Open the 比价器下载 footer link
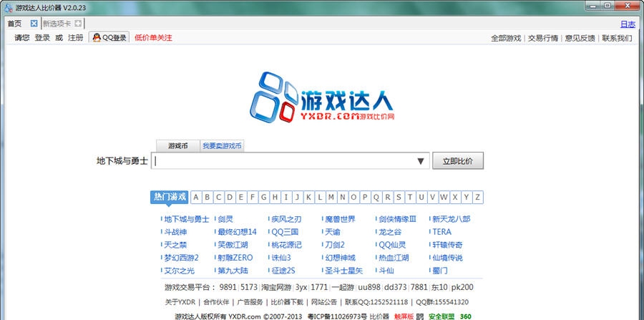This screenshot has width=644, height=320. coord(287,302)
